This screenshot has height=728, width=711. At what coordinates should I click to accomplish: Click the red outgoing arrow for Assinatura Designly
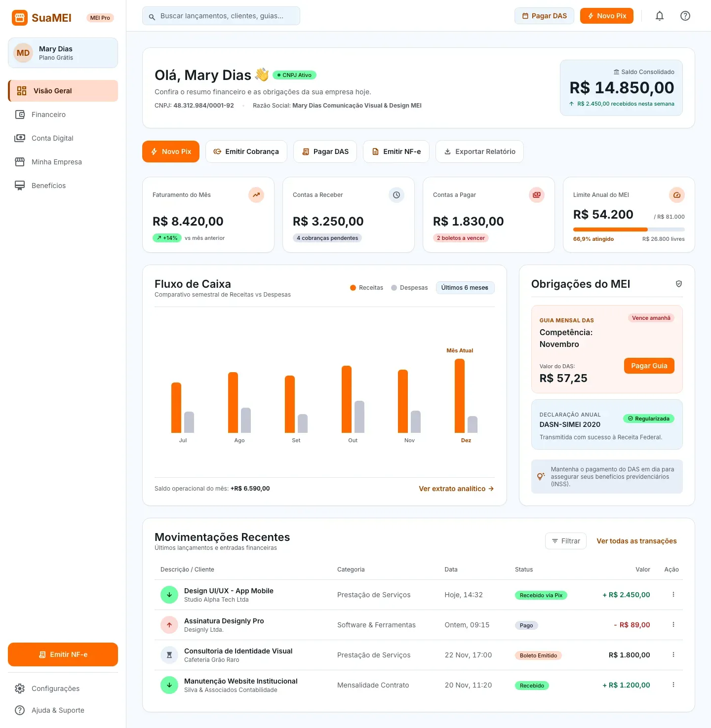169,625
